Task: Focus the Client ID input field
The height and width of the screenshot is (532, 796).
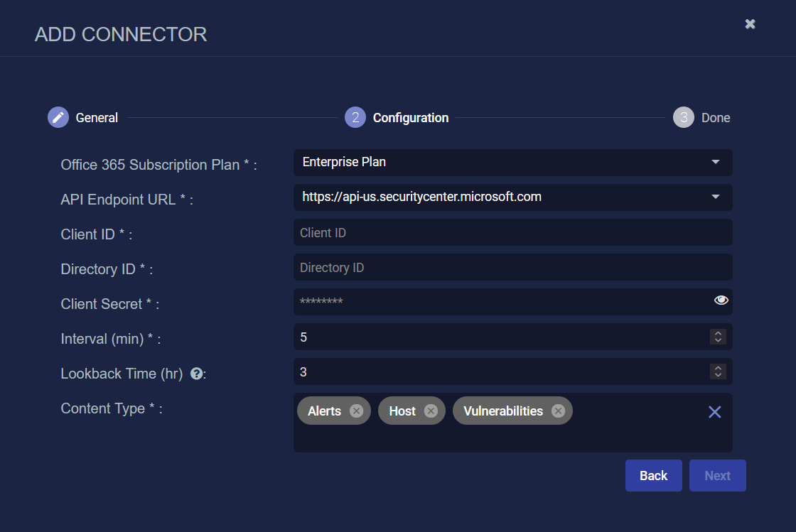Action: coord(512,232)
